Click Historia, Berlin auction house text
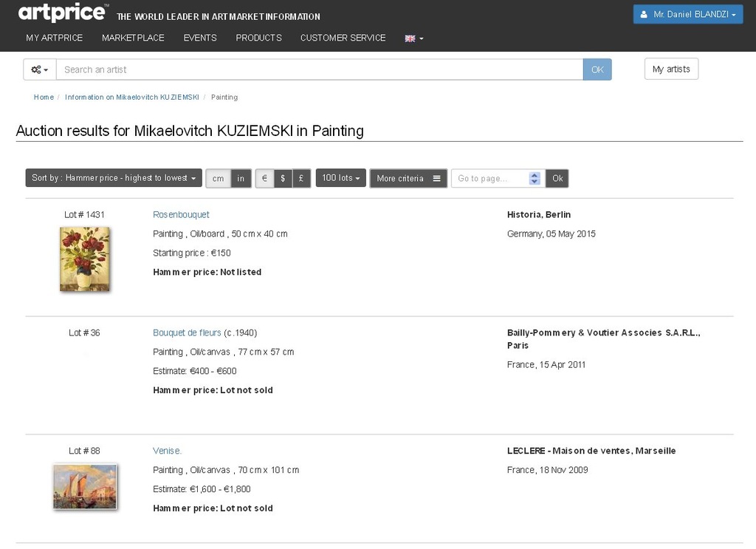The image size is (756, 549). click(538, 215)
